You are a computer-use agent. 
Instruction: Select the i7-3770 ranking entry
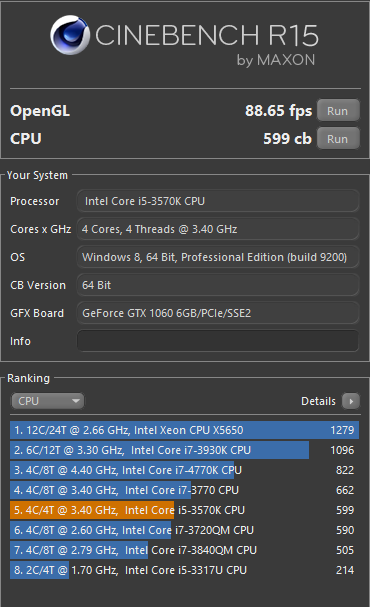[x=185, y=490]
